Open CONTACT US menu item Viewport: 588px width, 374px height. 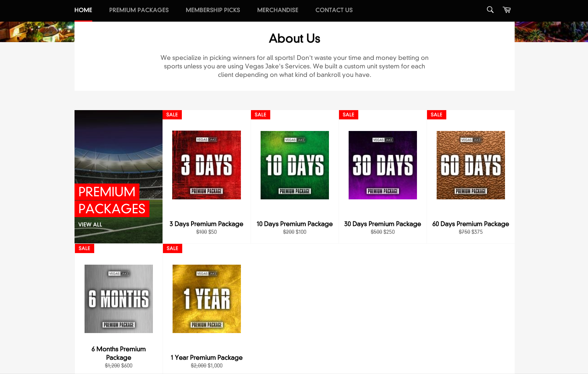pos(334,10)
